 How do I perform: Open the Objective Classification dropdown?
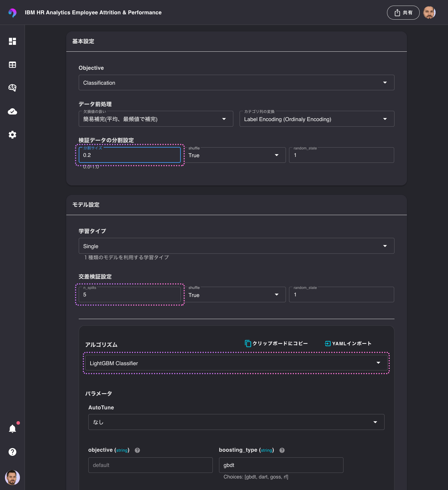[236, 82]
